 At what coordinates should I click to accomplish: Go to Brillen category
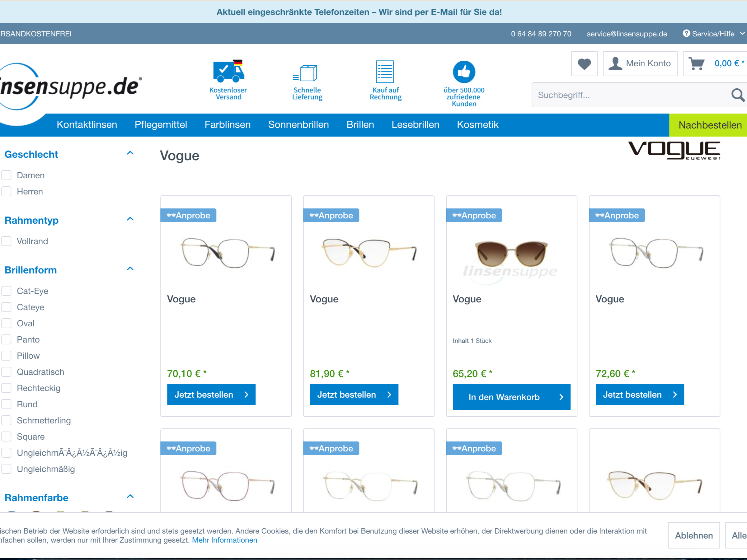360,124
